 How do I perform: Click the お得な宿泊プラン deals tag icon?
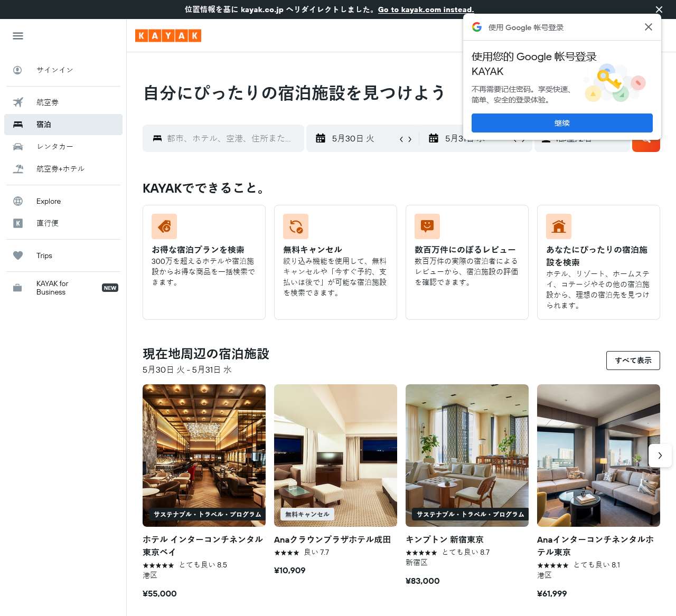(164, 226)
